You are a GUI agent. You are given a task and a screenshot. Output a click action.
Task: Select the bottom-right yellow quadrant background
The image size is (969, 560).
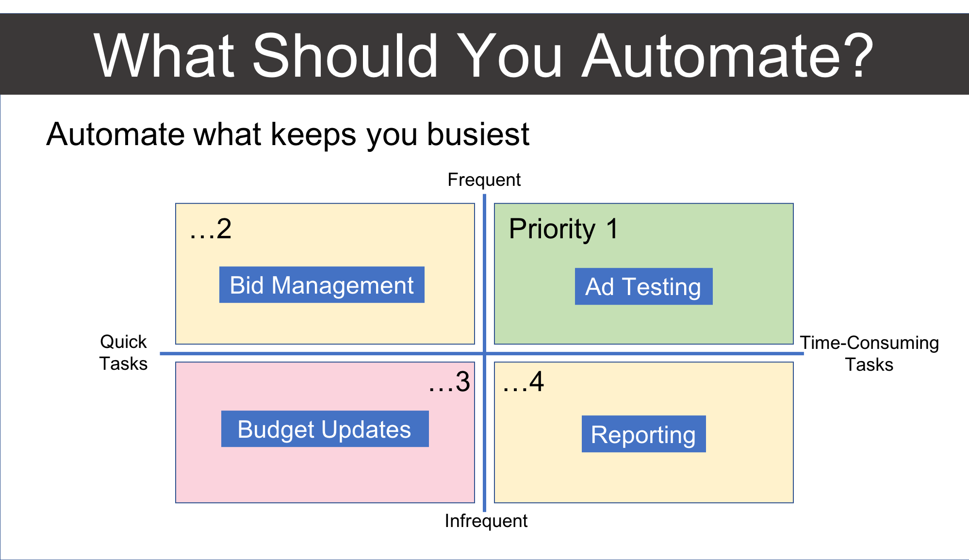coord(643,478)
